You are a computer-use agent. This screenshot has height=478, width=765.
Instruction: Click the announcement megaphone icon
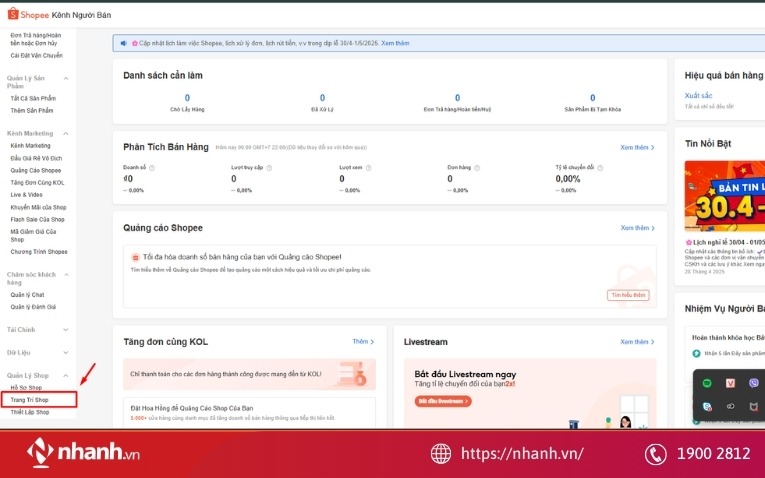123,43
